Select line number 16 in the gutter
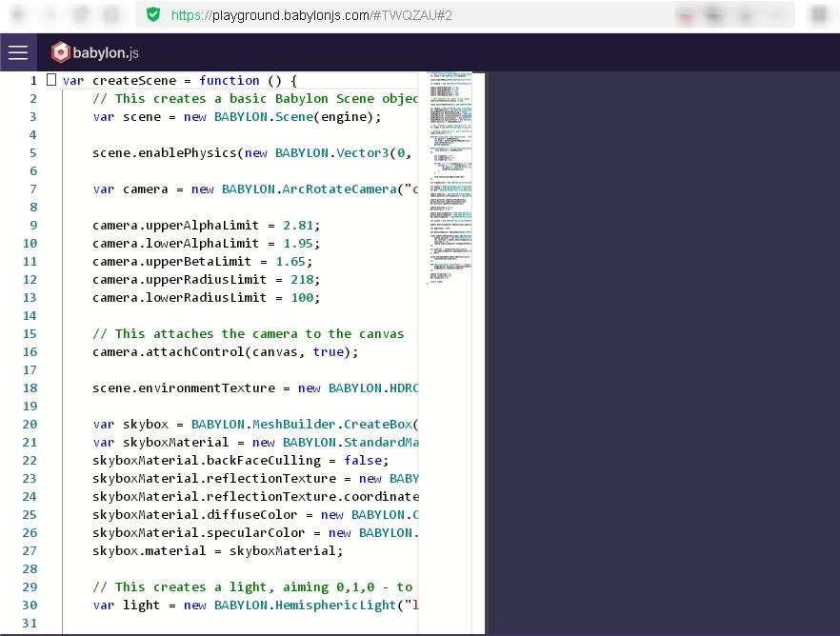Viewport: 840px width, 636px height. pos(29,352)
